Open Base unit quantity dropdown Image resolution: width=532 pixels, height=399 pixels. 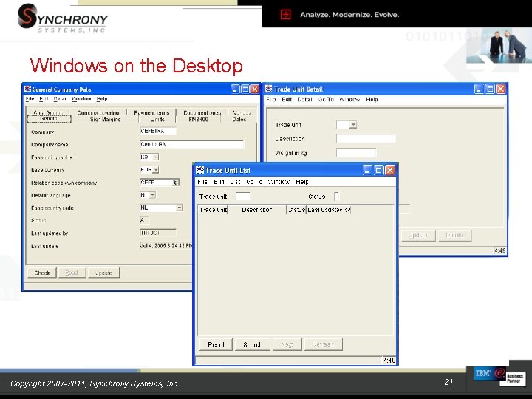[x=155, y=157]
